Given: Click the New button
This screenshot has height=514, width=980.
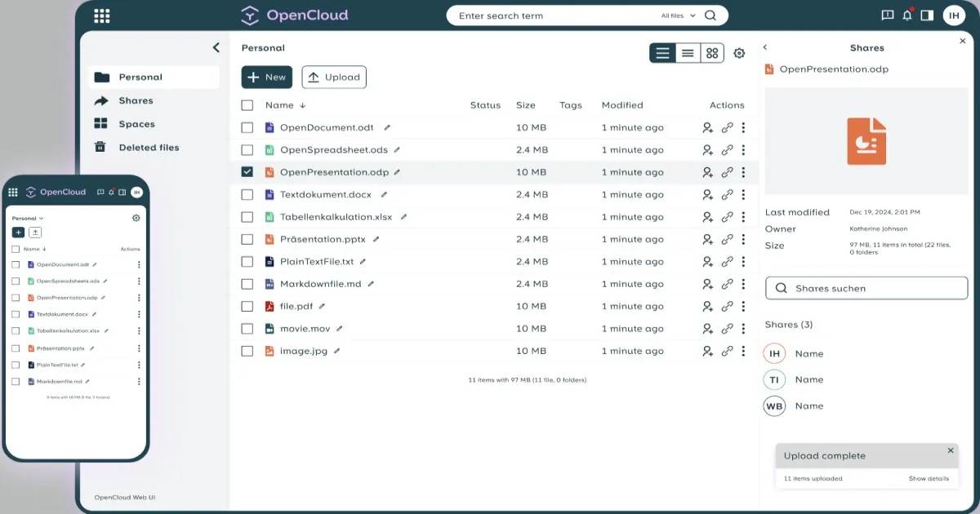Looking at the screenshot, I should tap(266, 77).
